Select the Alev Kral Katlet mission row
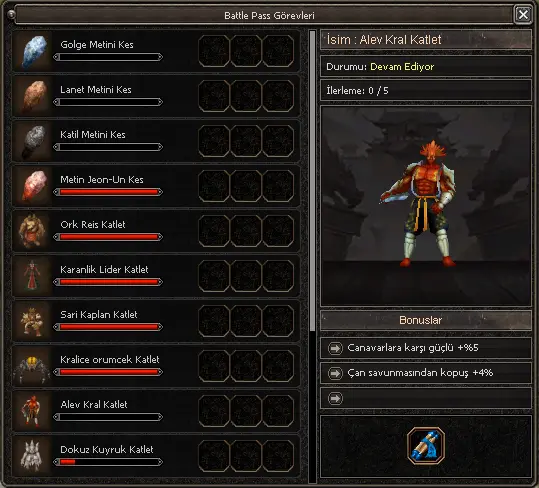The height and width of the screenshot is (488, 539). 156,411
